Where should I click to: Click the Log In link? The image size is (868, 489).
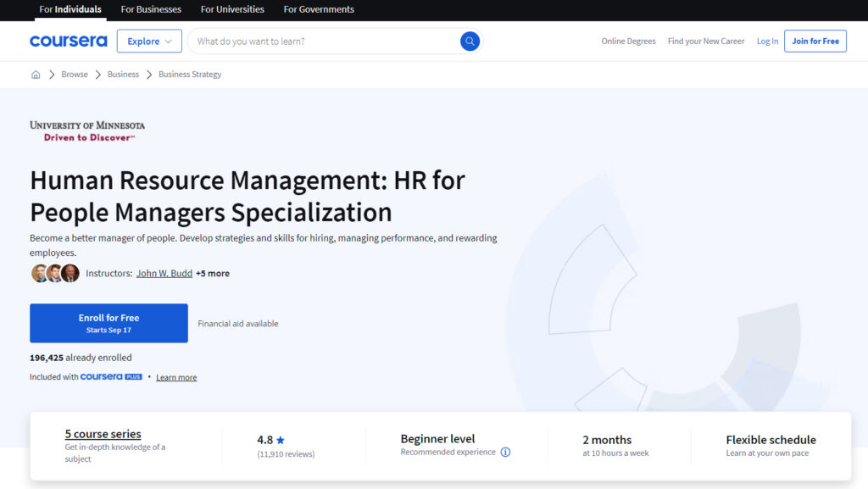pos(767,41)
